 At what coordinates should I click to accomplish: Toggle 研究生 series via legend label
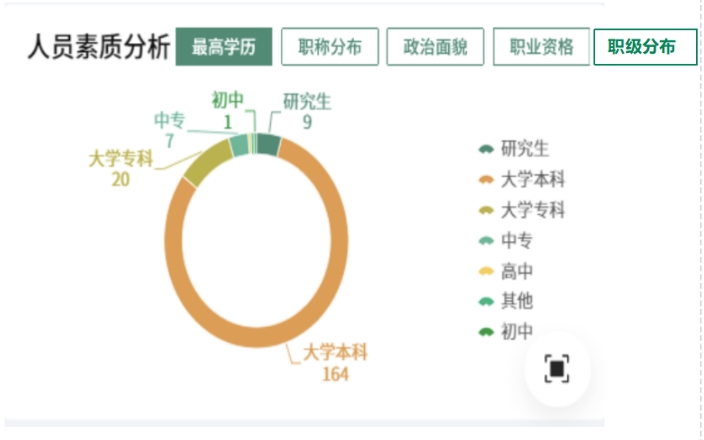point(525,149)
